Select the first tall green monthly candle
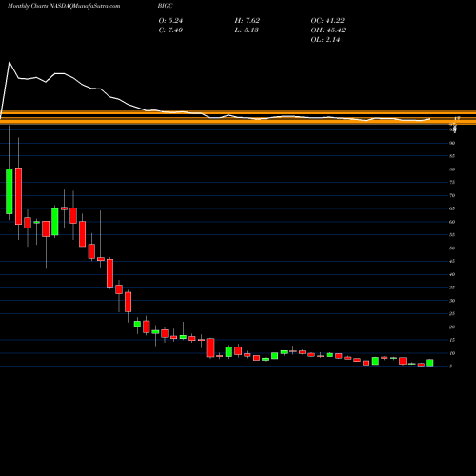 point(10,191)
